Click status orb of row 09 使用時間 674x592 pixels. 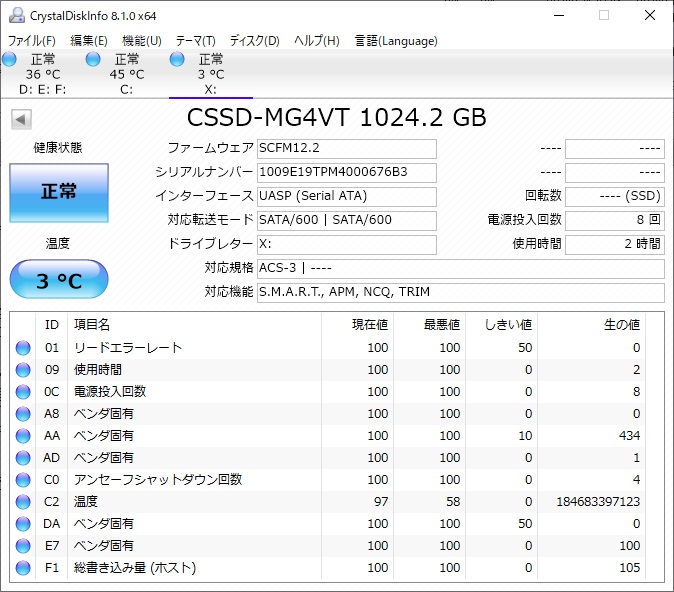coord(23,370)
